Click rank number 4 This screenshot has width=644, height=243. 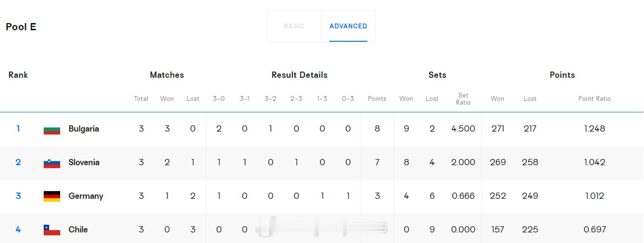[x=18, y=230]
